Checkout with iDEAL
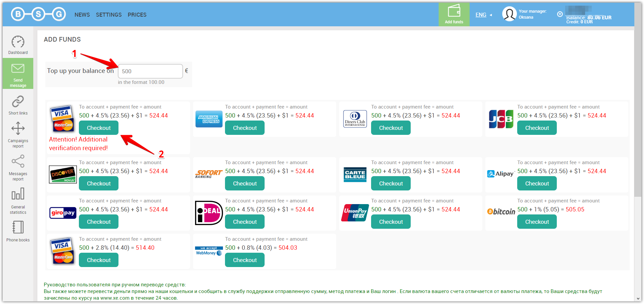644x304 pixels. pyautogui.click(x=245, y=222)
